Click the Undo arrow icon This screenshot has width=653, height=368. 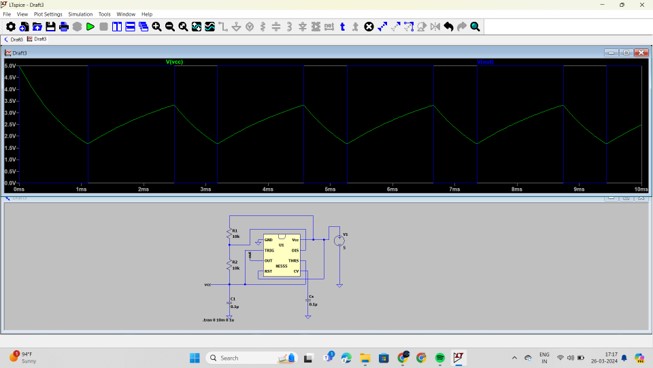click(448, 27)
